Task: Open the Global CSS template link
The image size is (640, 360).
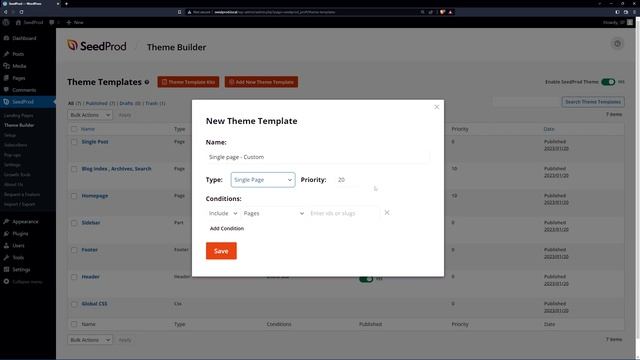Action: coord(94,304)
